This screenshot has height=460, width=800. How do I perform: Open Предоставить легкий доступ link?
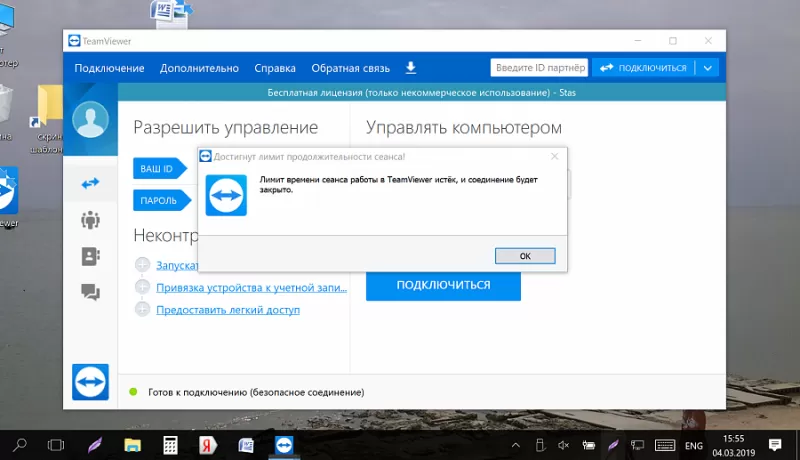pyautogui.click(x=228, y=310)
